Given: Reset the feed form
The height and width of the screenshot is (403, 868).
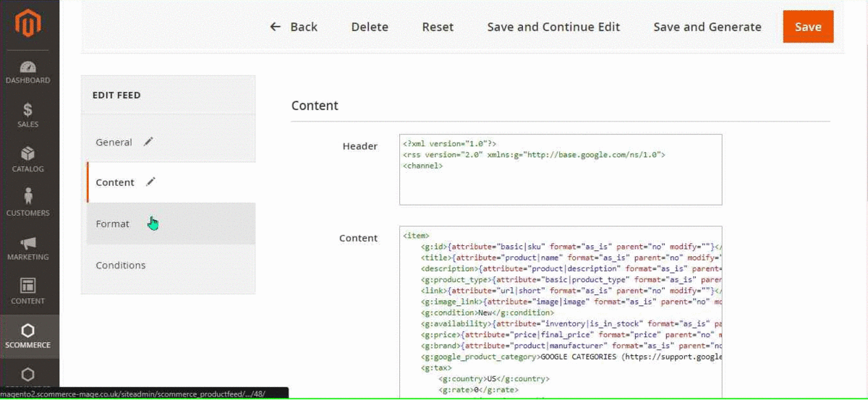Looking at the screenshot, I should pos(438,27).
